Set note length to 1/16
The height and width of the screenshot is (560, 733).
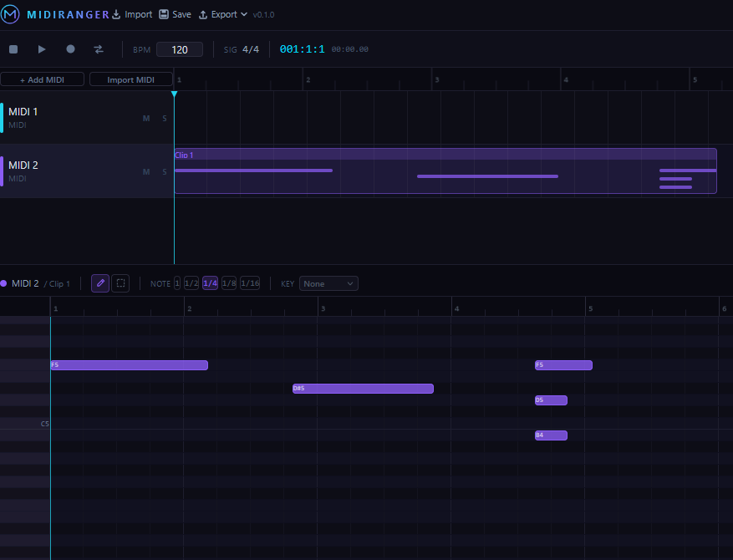coord(250,283)
